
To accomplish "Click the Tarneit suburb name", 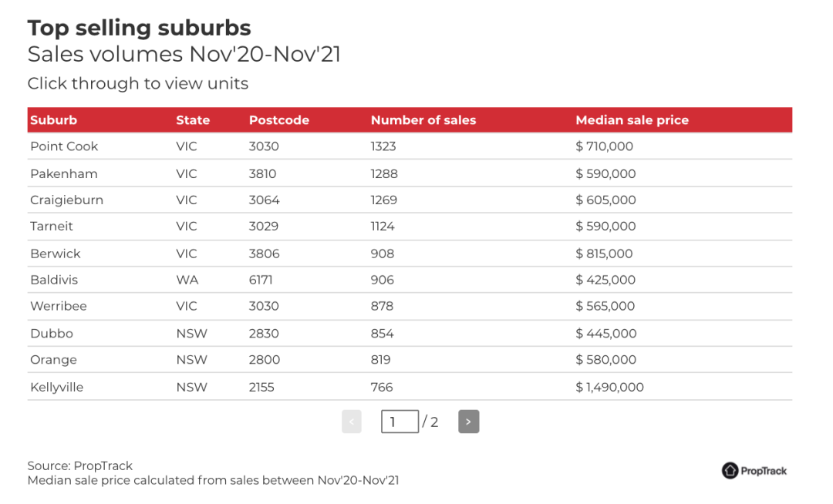I will point(52,226).
